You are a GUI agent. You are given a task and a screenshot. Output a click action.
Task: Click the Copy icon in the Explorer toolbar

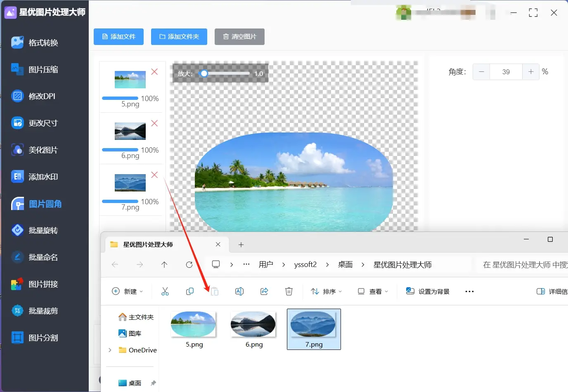tap(190, 291)
